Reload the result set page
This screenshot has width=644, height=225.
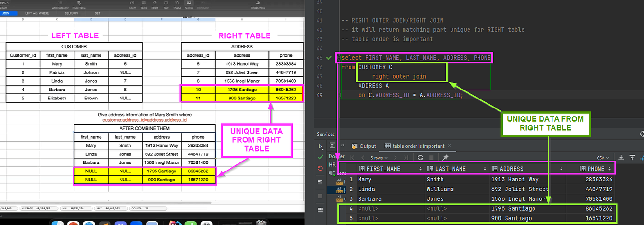coord(420,157)
